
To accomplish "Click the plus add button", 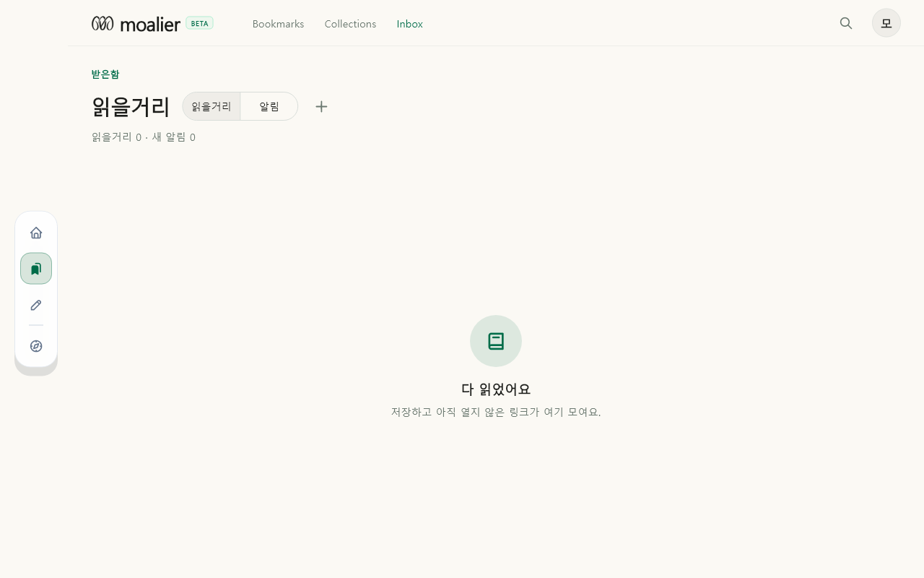I will 321,106.
